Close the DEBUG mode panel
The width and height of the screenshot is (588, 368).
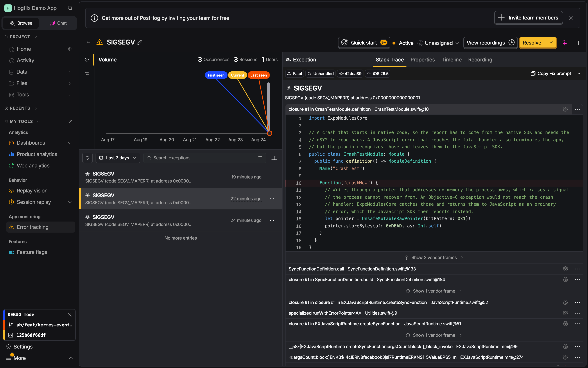coord(70,314)
